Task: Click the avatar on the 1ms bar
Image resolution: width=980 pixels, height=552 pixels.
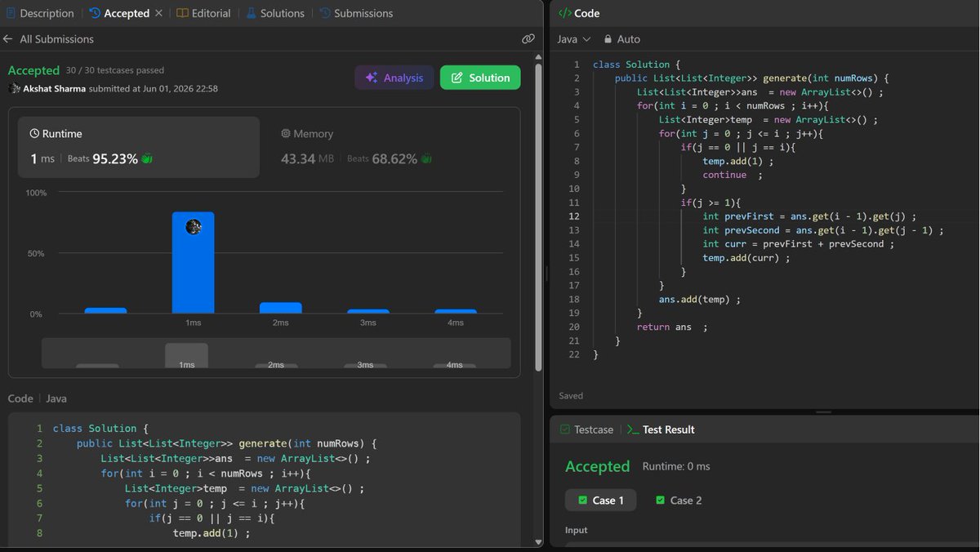Action: pos(194,227)
